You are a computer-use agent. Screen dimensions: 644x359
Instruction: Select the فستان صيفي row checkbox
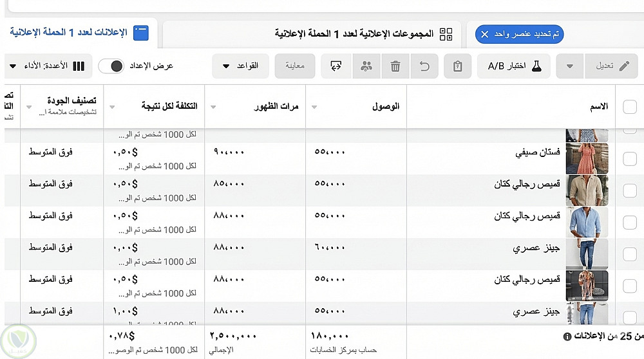(x=629, y=159)
